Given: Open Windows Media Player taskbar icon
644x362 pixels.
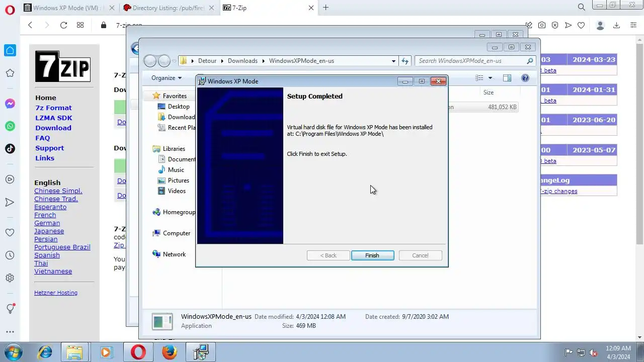Looking at the screenshot, I should [106, 352].
